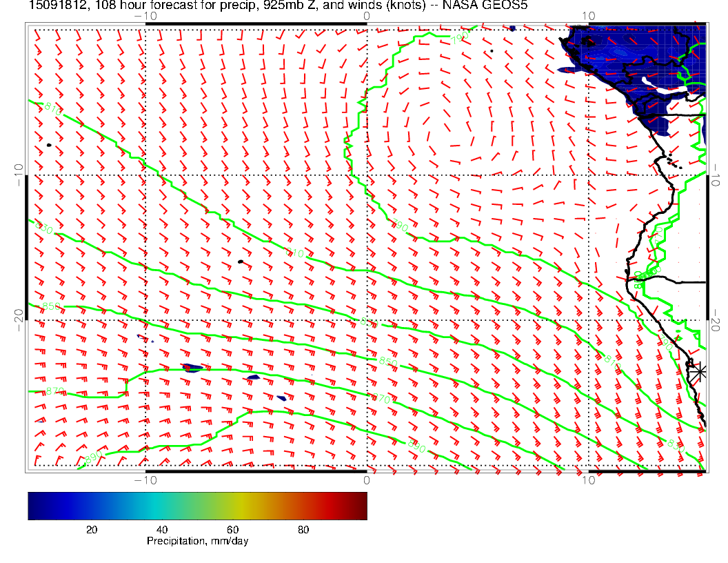This screenshot has height=563, width=728.
Task: Click the 80 tick label under the colorbar
Action: tap(303, 529)
